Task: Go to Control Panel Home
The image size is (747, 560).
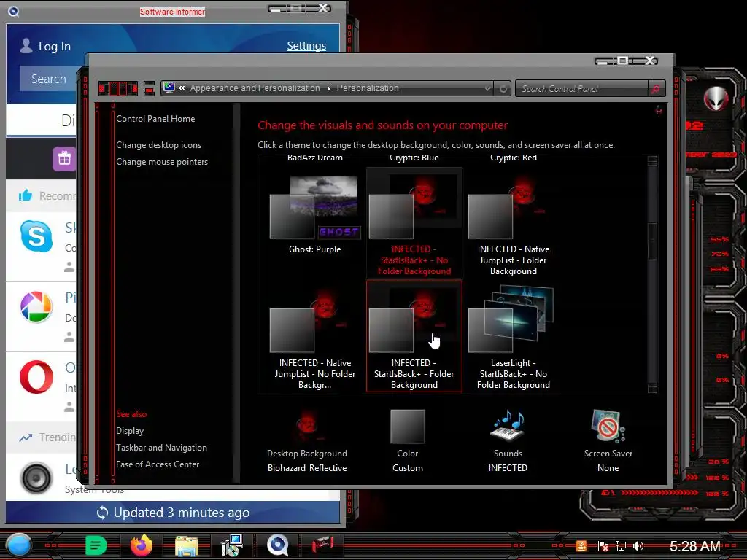Action: (x=155, y=119)
